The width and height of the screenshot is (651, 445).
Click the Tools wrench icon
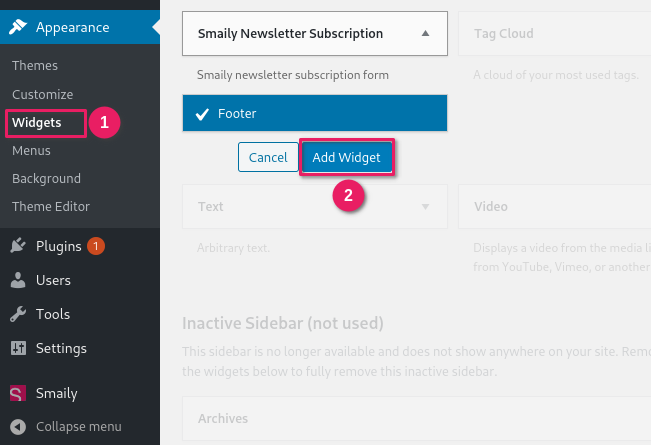click(x=18, y=314)
